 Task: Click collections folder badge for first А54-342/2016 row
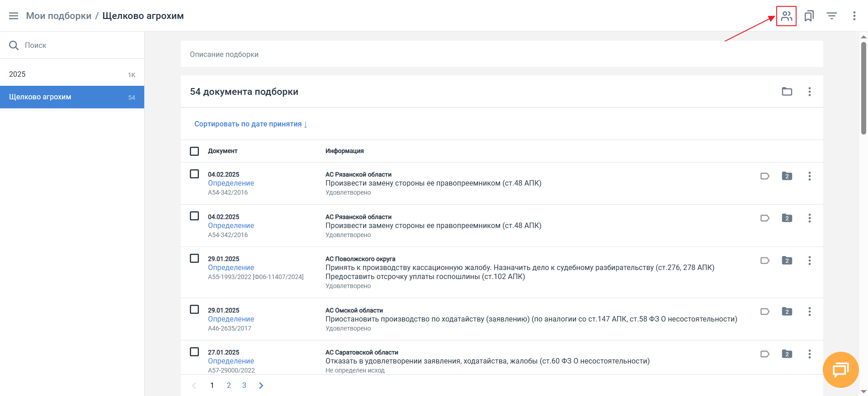click(787, 176)
